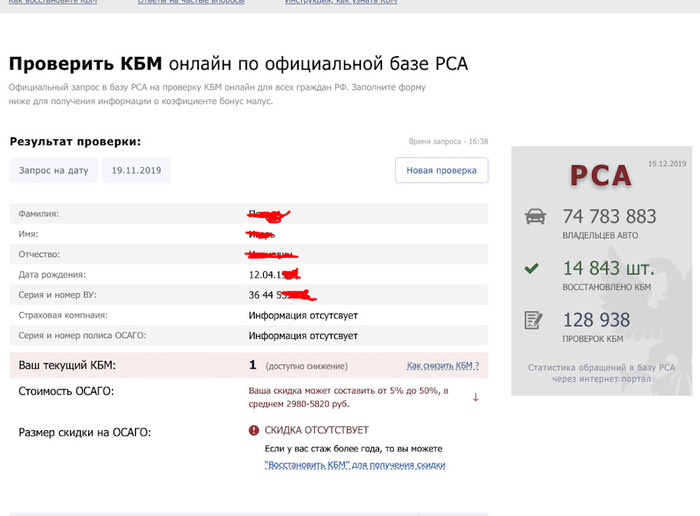Click the 74 783 883 car owners statistic
Screen dimensions: 700x516
(x=609, y=216)
